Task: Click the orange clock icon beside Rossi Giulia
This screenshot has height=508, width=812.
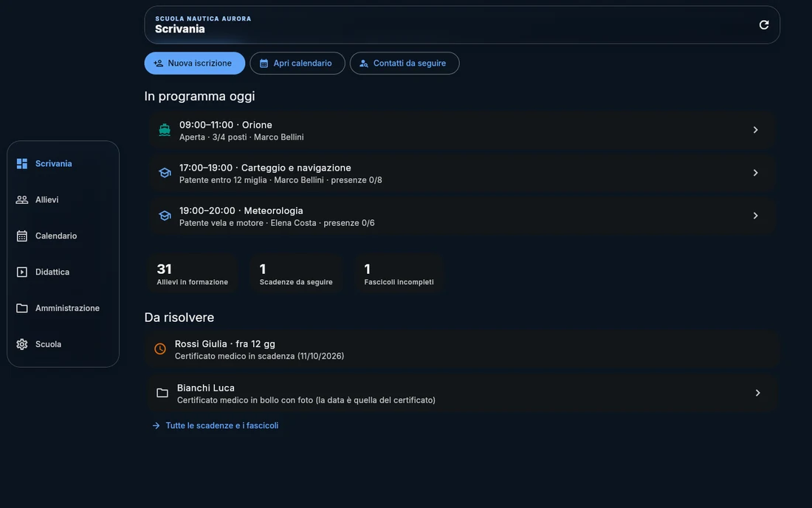Action: pos(160,349)
